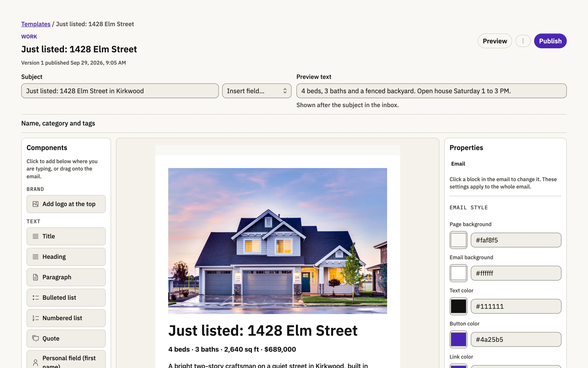The width and height of the screenshot is (588, 368).
Task: Click the speech bubble icon beside Quote
Action: pyautogui.click(x=36, y=339)
